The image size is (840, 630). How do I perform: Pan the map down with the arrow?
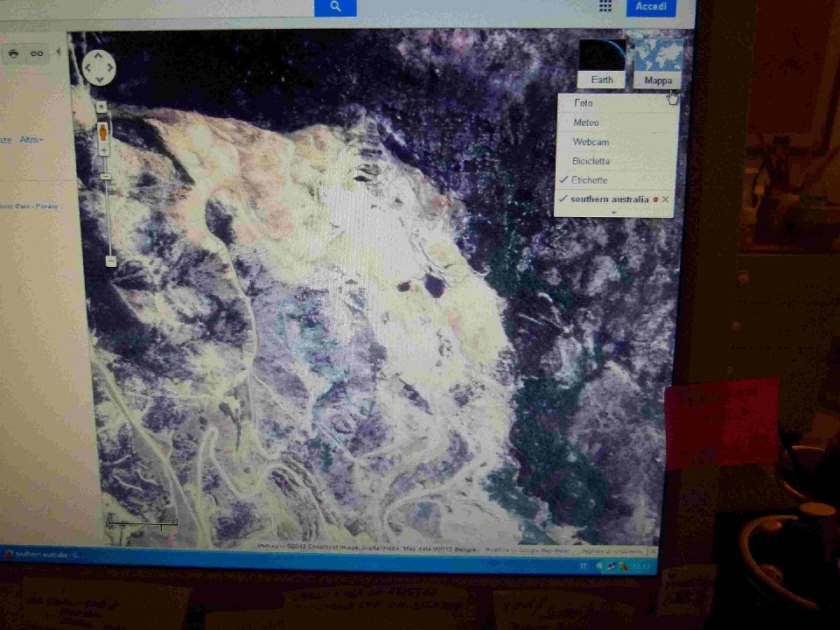(99, 80)
